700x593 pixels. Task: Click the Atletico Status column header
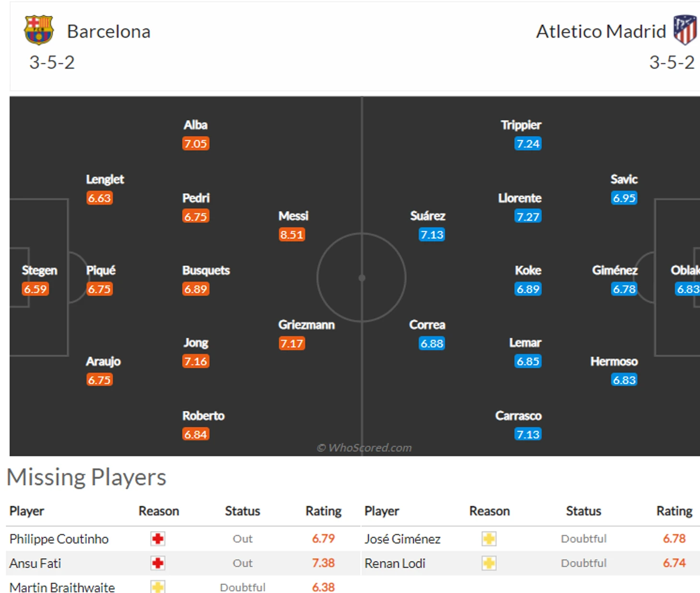(x=583, y=511)
